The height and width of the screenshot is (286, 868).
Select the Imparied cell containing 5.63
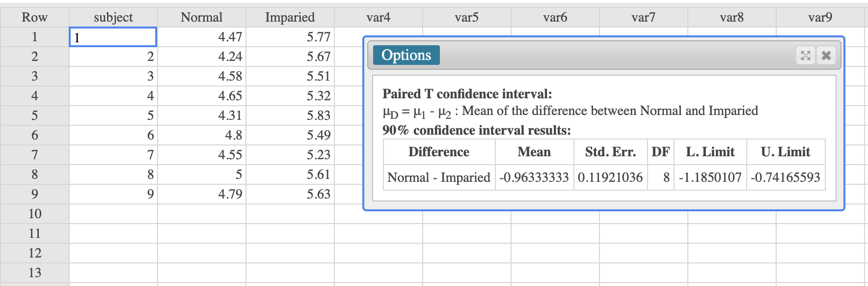pos(290,194)
